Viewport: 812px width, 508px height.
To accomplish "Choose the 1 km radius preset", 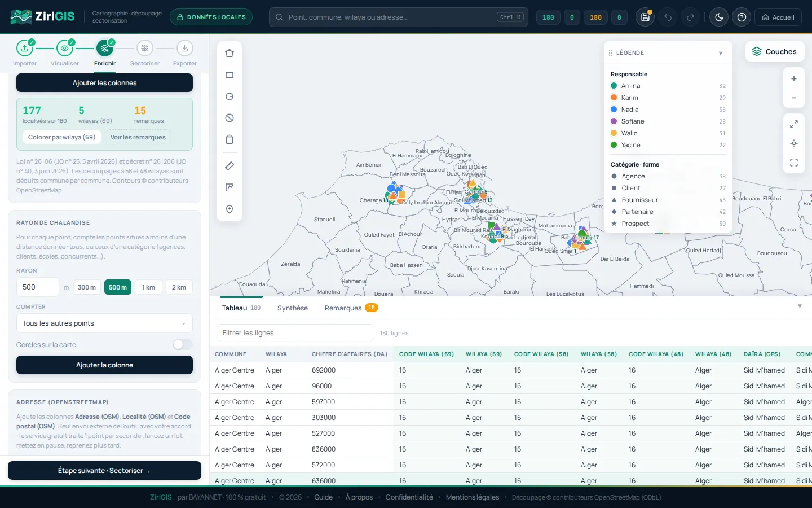I will 148,287.
